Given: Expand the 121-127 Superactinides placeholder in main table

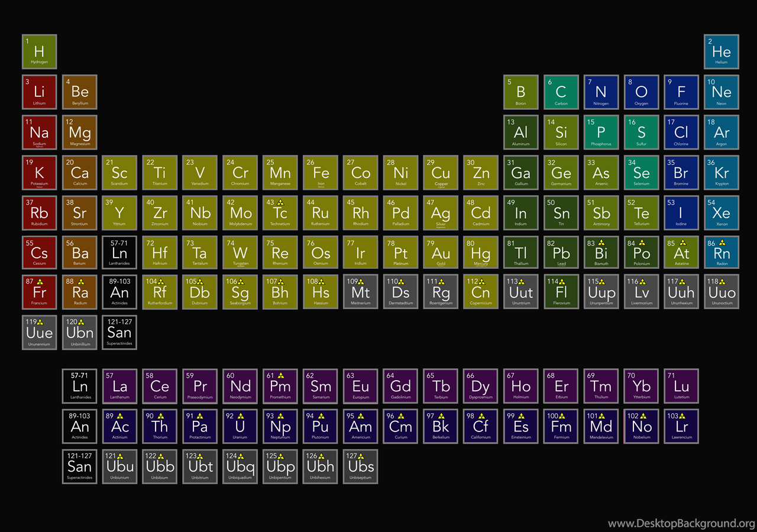Looking at the screenshot, I should [x=119, y=333].
